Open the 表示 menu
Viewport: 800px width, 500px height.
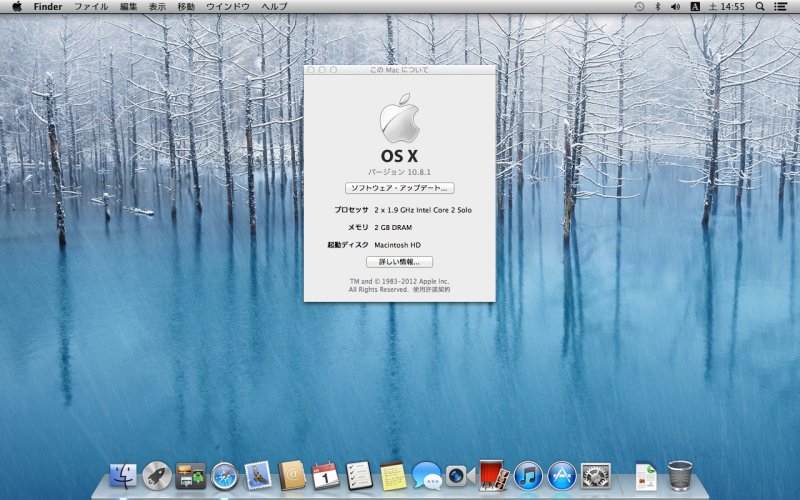coord(157,7)
